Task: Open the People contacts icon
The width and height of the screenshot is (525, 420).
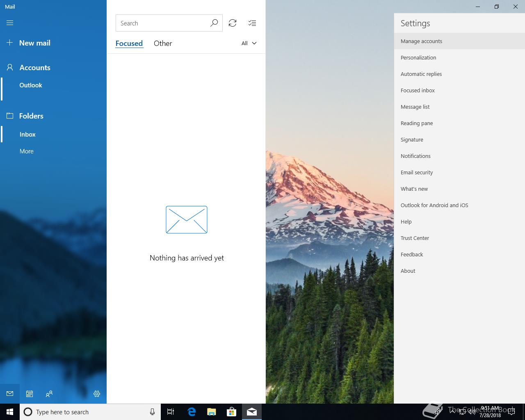Action: [49, 394]
